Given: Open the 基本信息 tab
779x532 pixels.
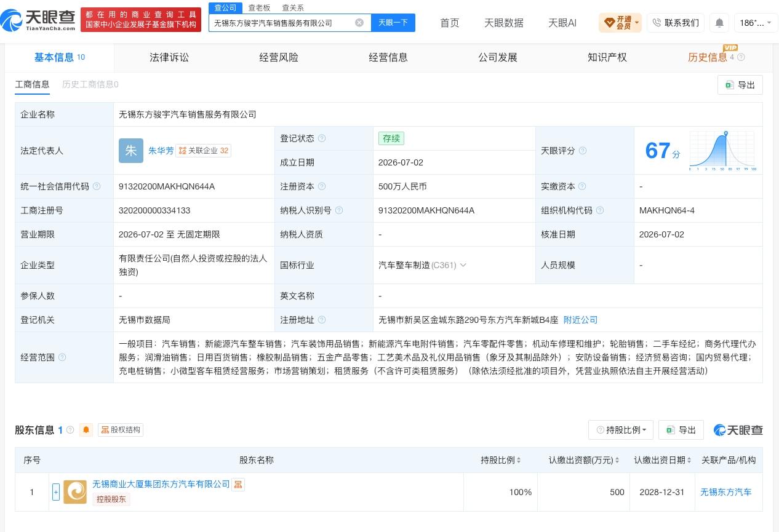Looking at the screenshot, I should coord(59,57).
